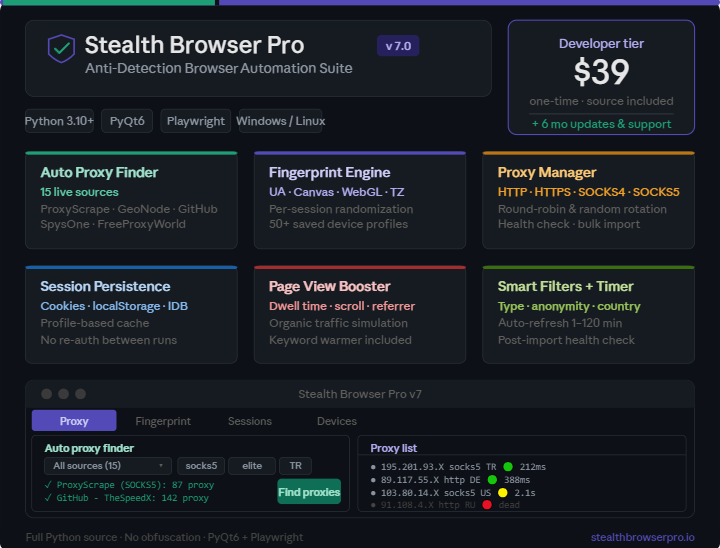Open the Sessions tab
Image resolution: width=720 pixels, height=548 pixels.
tap(249, 421)
